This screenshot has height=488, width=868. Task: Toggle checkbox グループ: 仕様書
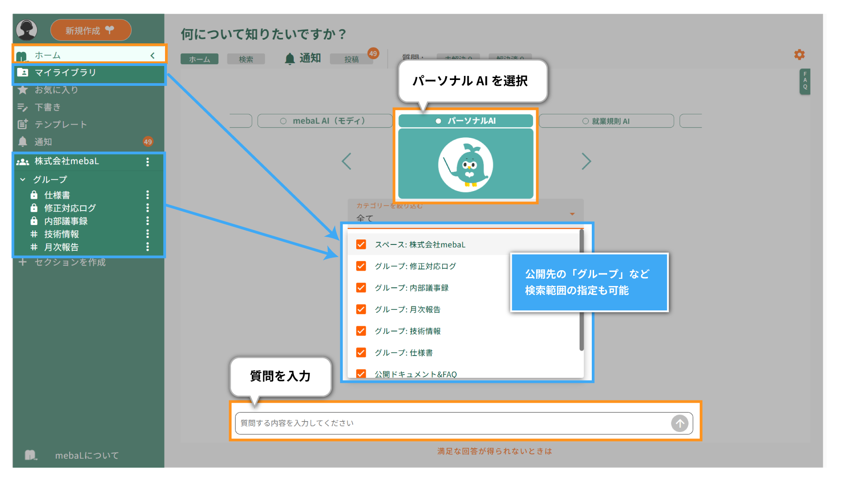coord(361,353)
